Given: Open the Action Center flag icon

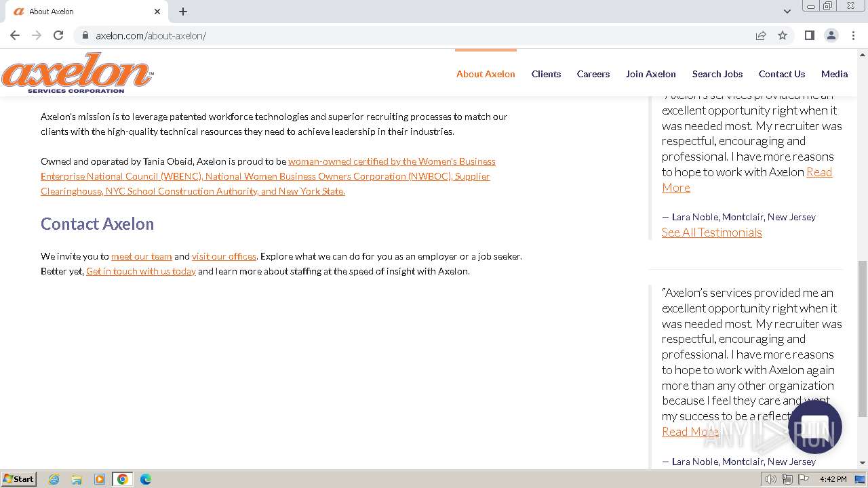Looking at the screenshot, I should (x=804, y=479).
